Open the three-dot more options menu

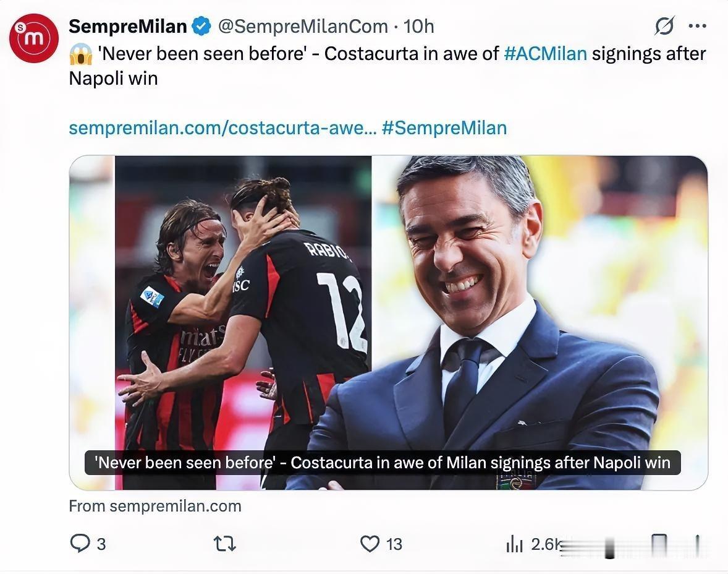pos(697,26)
